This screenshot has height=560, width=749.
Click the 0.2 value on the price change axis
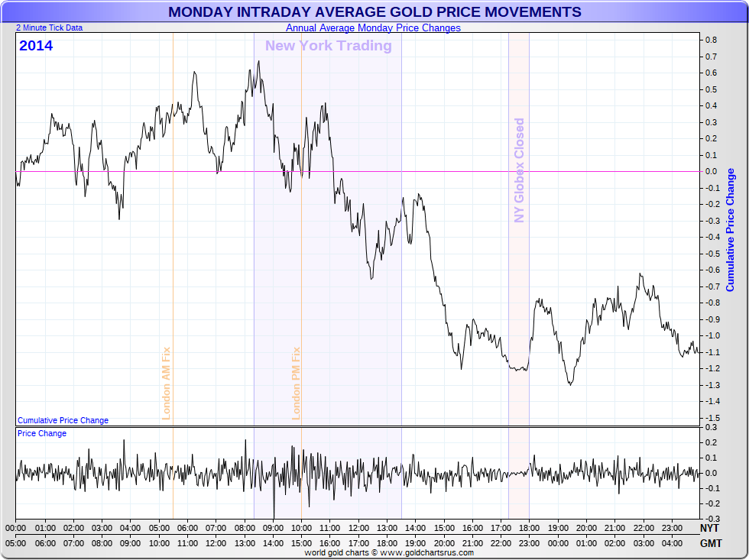pyautogui.click(x=712, y=442)
